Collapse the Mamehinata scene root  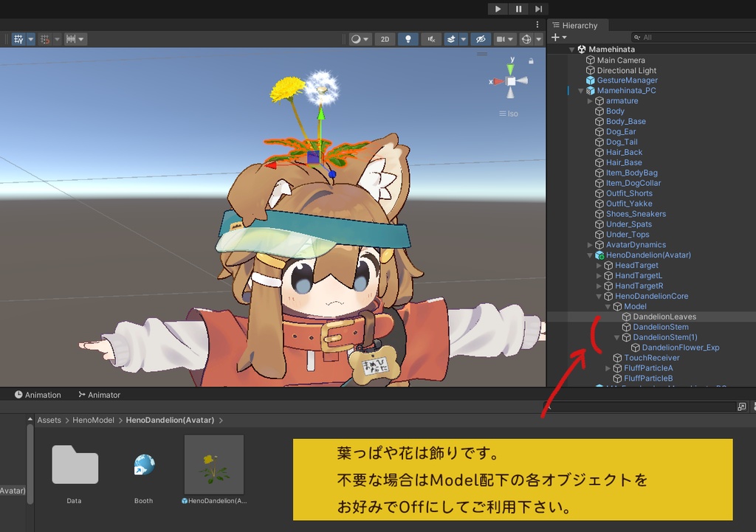pos(572,49)
